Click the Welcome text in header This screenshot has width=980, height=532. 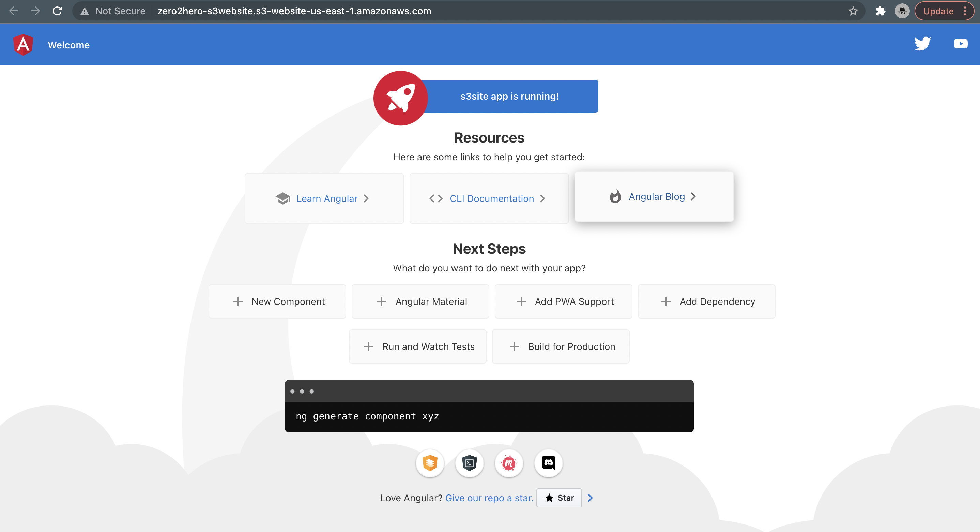(69, 45)
